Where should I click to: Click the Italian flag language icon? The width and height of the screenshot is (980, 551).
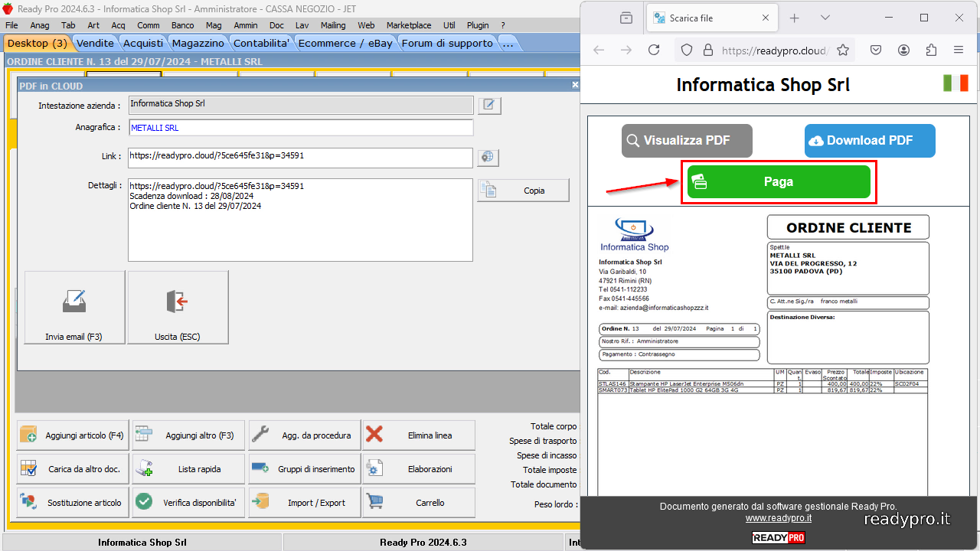(955, 83)
